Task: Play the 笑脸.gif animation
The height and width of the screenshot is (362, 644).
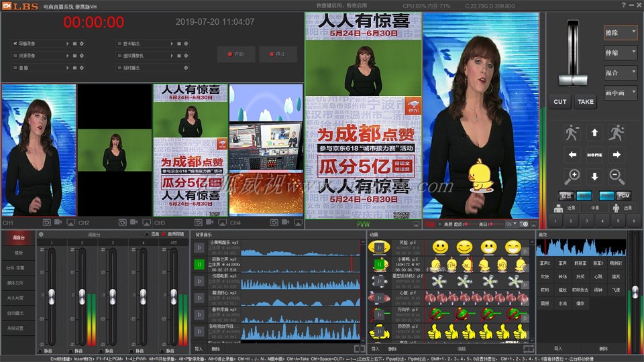Action: [379, 247]
